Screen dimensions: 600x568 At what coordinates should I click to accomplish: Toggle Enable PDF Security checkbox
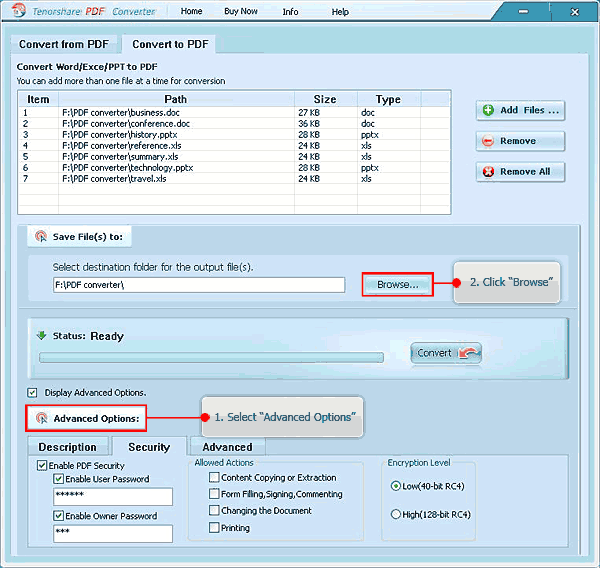(42, 466)
